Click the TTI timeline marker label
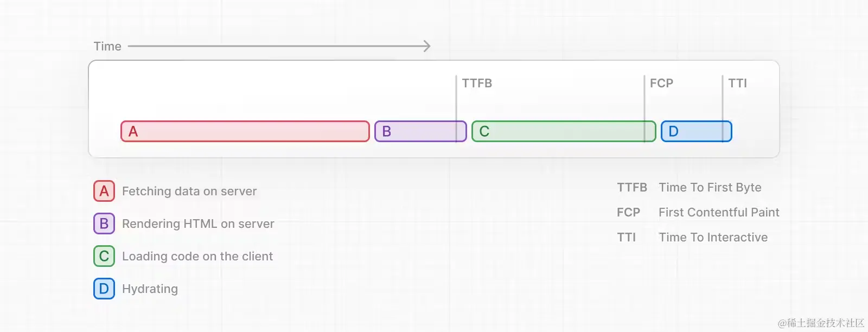The height and width of the screenshot is (332, 868). click(737, 83)
